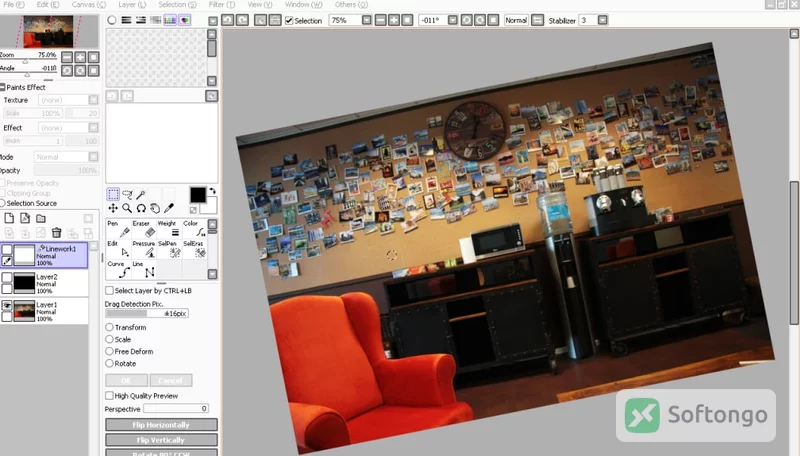Delete layer with trash can icon

[57, 233]
